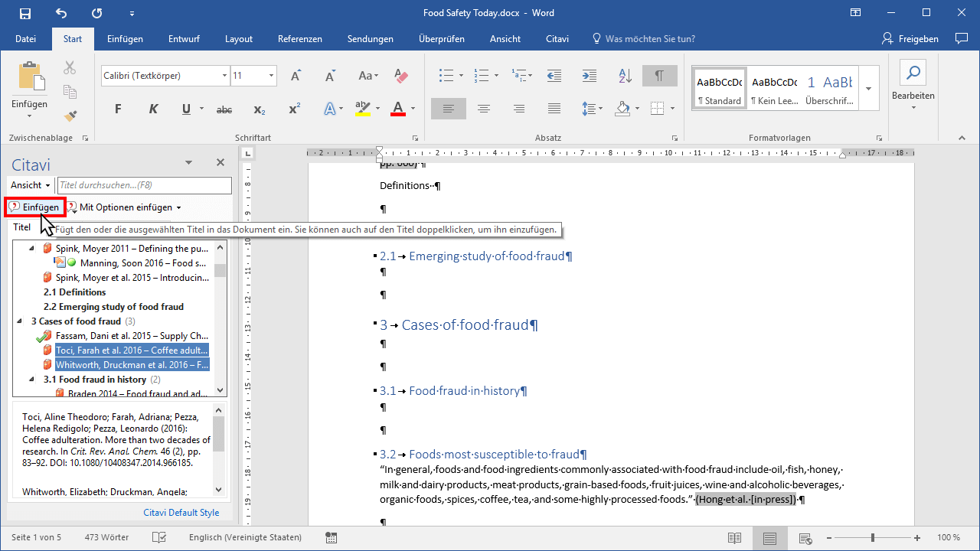Open the Referenzen ribbon tab

coord(299,39)
